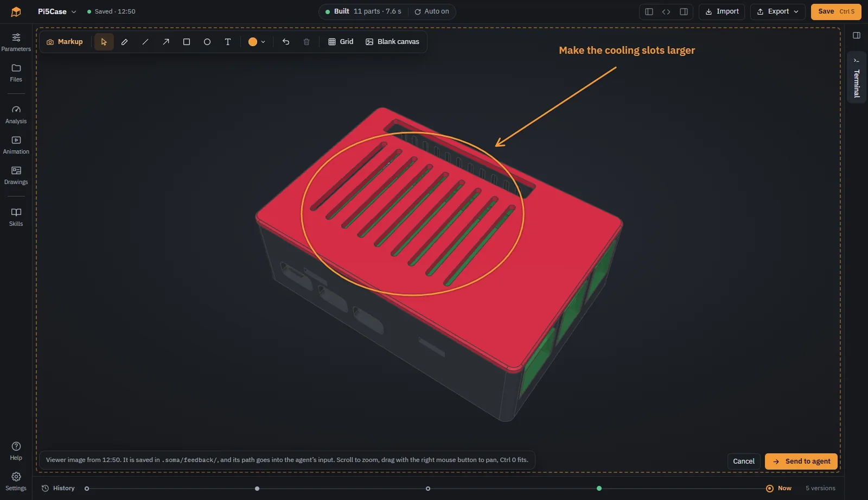Toggle the right panel layout icon
The height and width of the screenshot is (500, 868).
point(684,11)
